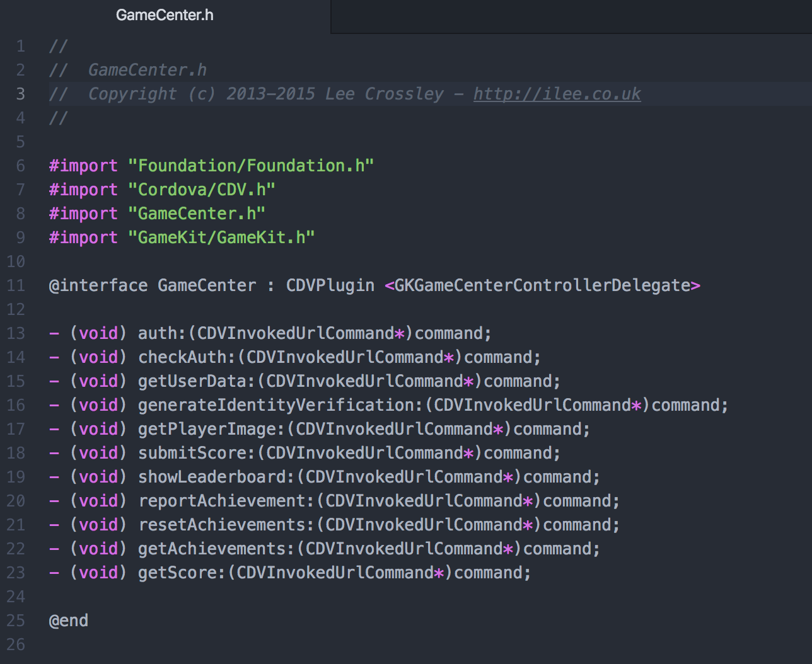812x664 pixels.
Task: Click the "GameKit/GameKit.h" import string
Action: point(221,238)
